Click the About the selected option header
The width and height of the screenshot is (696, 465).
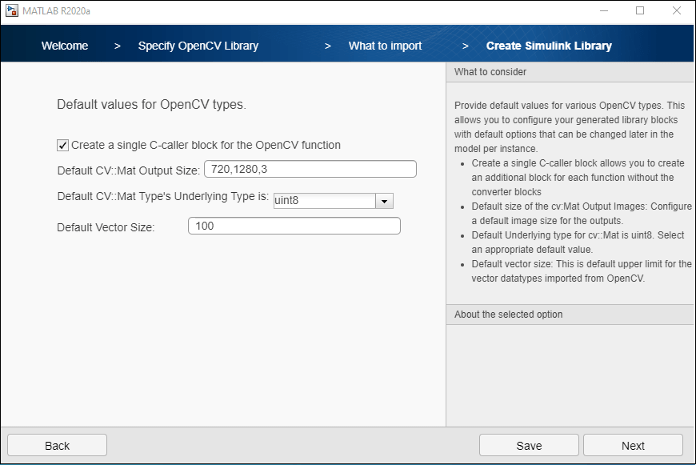click(x=570, y=314)
